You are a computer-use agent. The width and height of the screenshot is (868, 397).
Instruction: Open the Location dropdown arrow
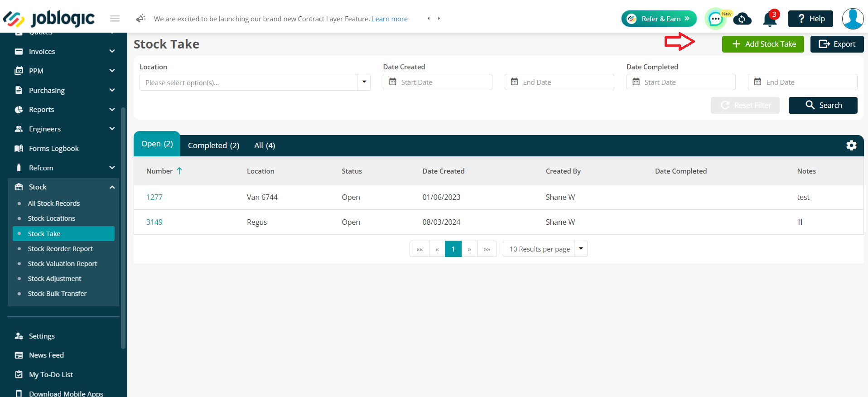click(x=364, y=82)
